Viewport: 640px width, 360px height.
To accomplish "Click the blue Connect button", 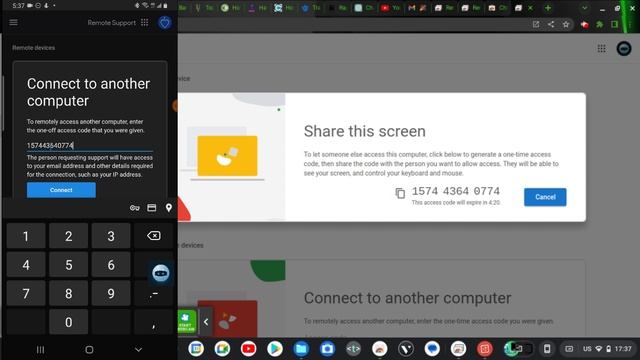I will 61,190.
